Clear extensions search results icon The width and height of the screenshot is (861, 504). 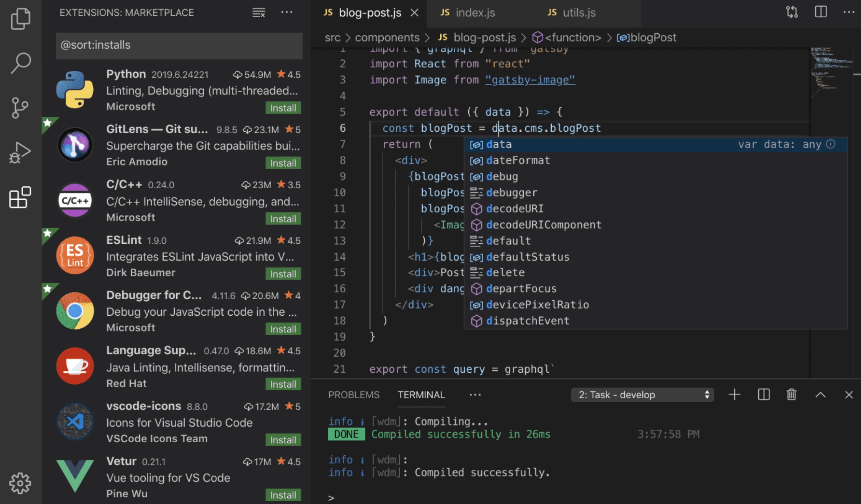tap(259, 13)
